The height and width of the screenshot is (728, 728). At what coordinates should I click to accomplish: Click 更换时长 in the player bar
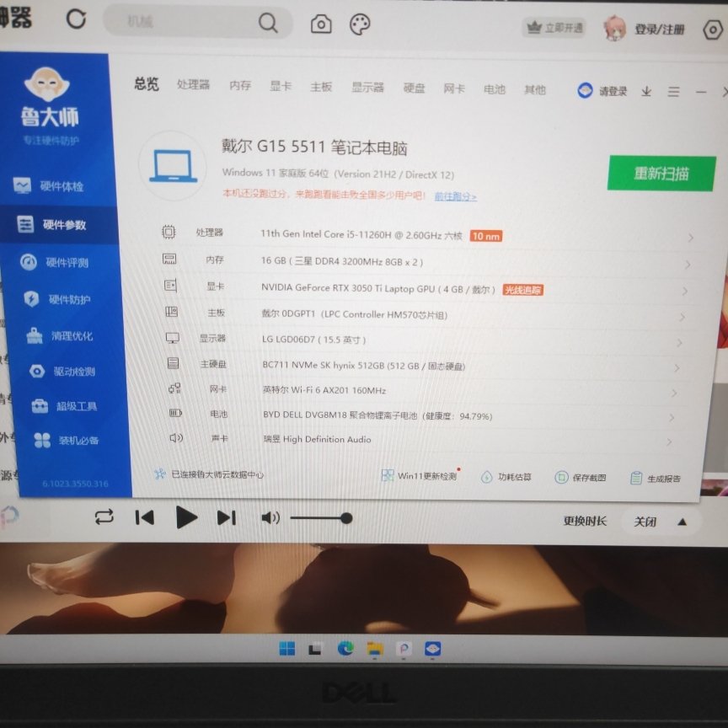pyautogui.click(x=585, y=521)
